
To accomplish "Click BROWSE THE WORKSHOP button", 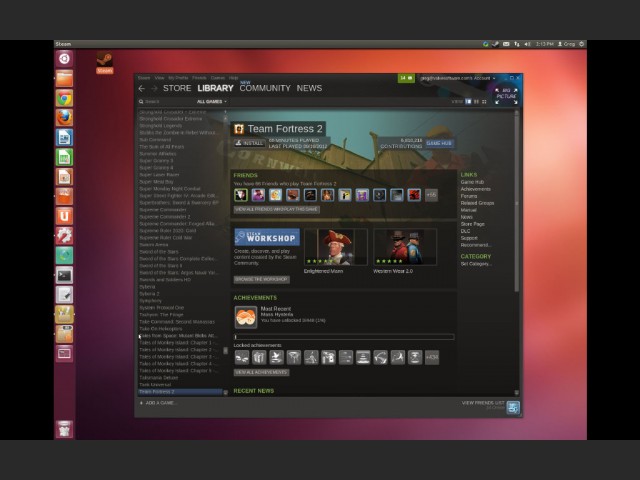I will (x=262, y=280).
